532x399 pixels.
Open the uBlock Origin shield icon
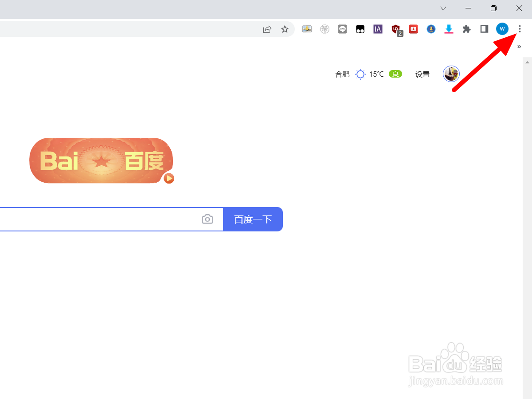(x=396, y=30)
